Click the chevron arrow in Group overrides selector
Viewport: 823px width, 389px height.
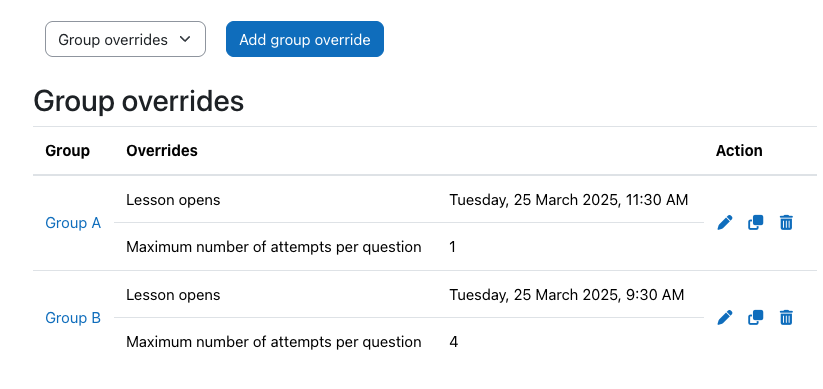tap(185, 39)
